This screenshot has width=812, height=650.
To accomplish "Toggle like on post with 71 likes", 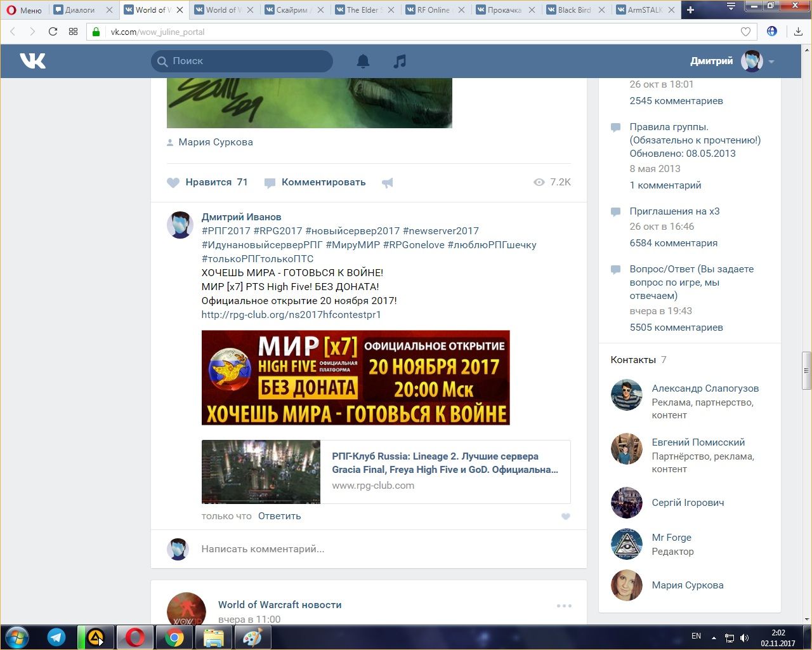I will [x=173, y=183].
